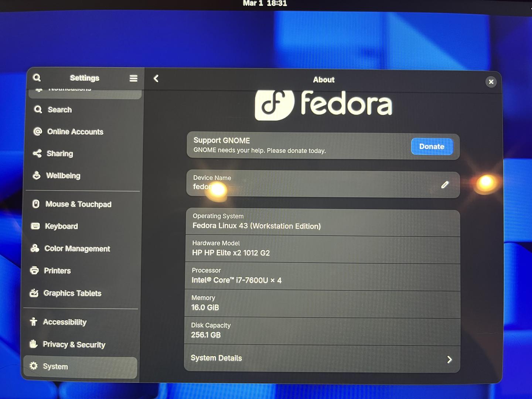Open the Online Accounts panel
This screenshot has height=399, width=532.
click(84, 132)
